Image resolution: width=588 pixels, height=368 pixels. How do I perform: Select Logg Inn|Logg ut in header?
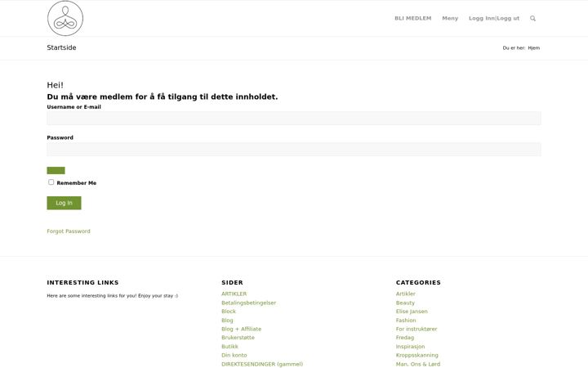[x=494, y=18]
